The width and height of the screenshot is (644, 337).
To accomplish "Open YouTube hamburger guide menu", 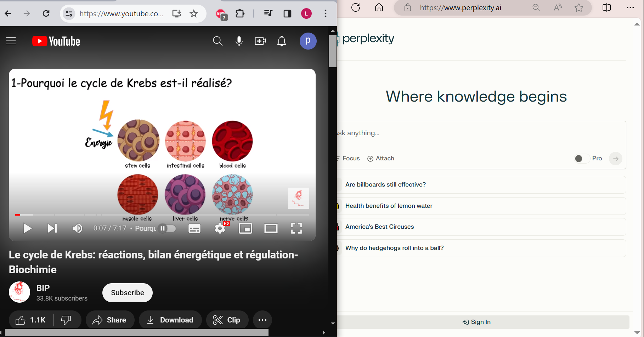I will pyautogui.click(x=11, y=41).
